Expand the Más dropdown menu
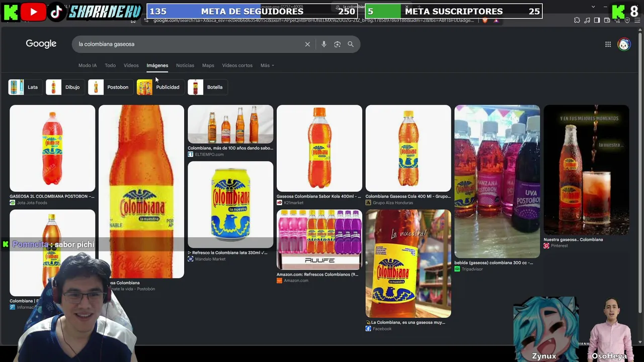Screen dimensions: 644x362 point(267,65)
